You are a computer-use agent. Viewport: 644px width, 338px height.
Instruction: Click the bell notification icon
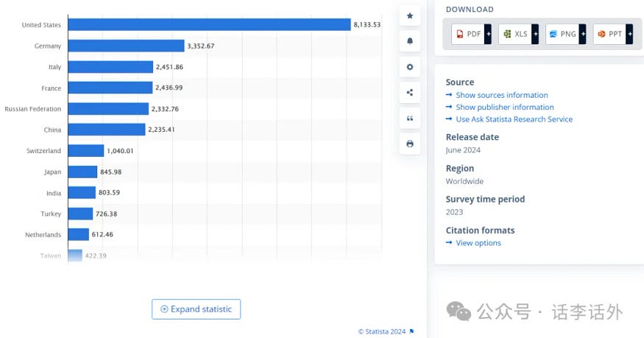(410, 41)
